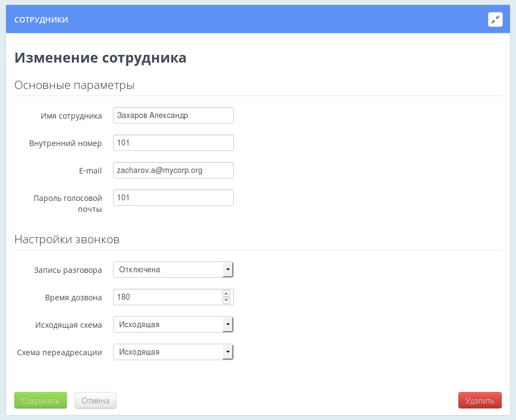Decrease Время дозвона with the down stepper arrow
516x420 pixels.
[x=226, y=300]
